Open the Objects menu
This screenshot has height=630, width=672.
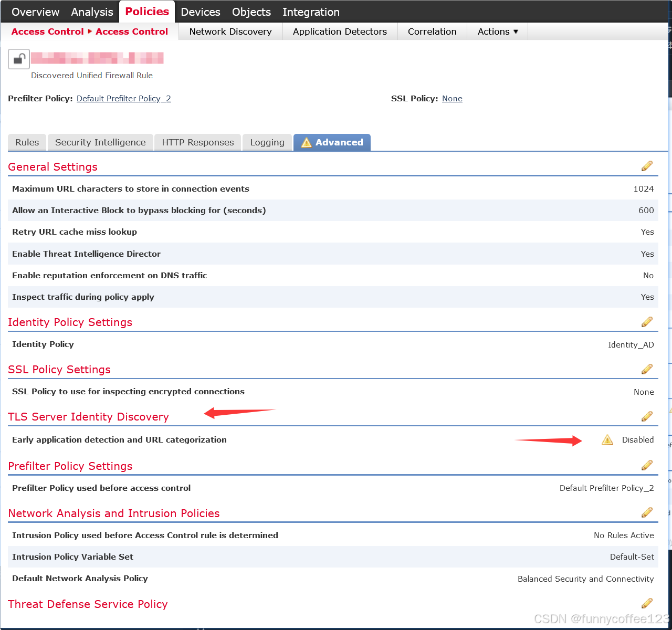[x=251, y=12]
